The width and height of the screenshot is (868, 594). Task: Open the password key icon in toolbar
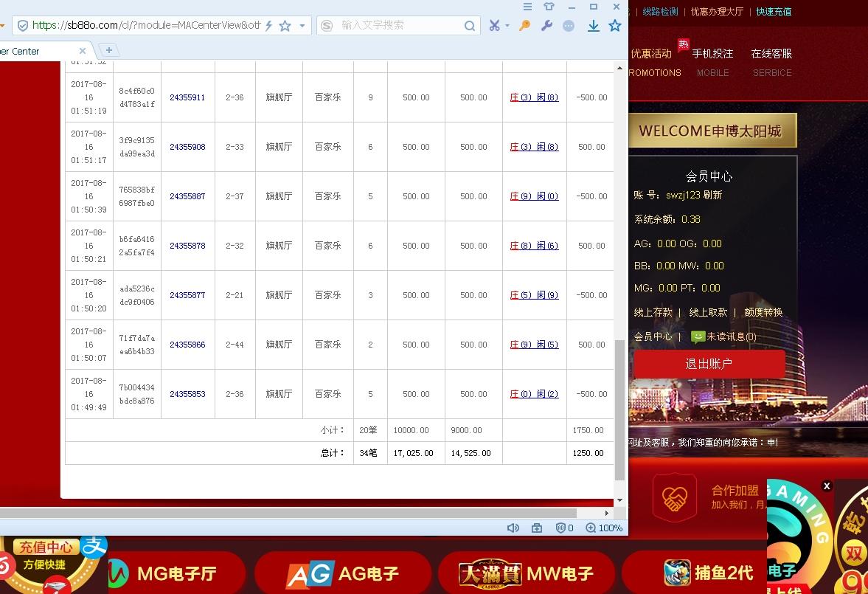(x=524, y=24)
